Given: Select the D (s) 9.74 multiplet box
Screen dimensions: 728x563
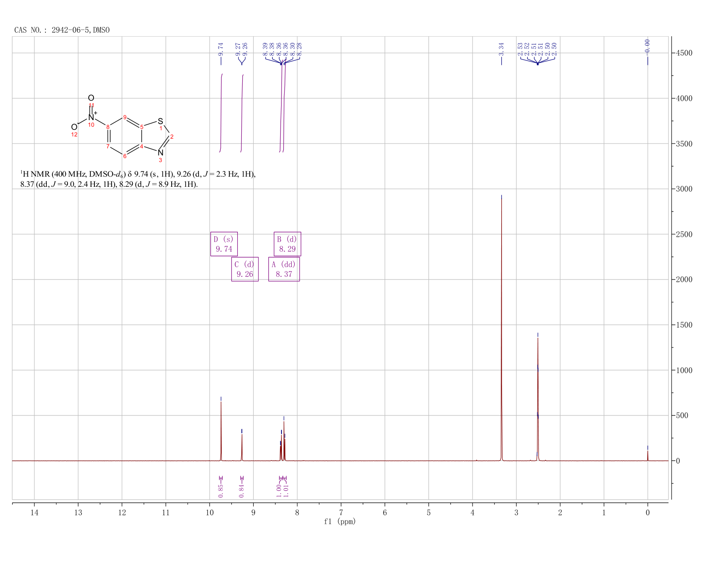Looking at the screenshot, I should coord(224,244).
